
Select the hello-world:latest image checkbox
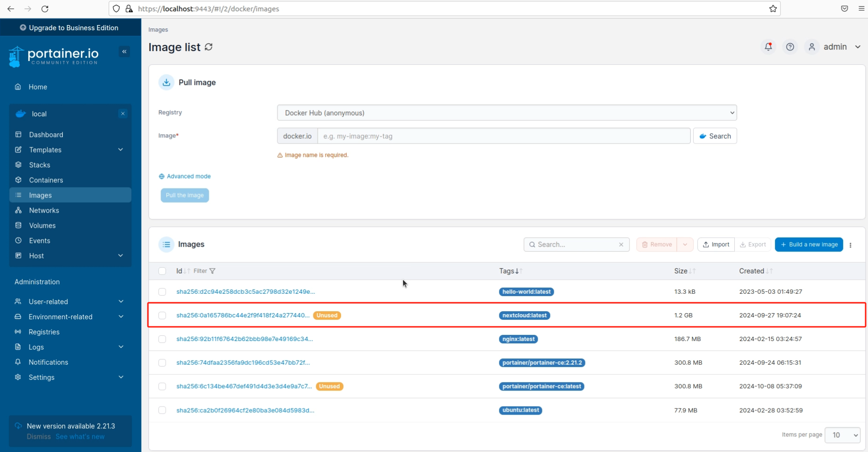point(162,292)
